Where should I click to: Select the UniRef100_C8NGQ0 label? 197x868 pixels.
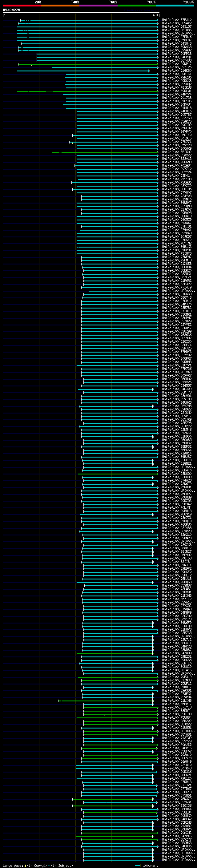[x=177, y=474]
